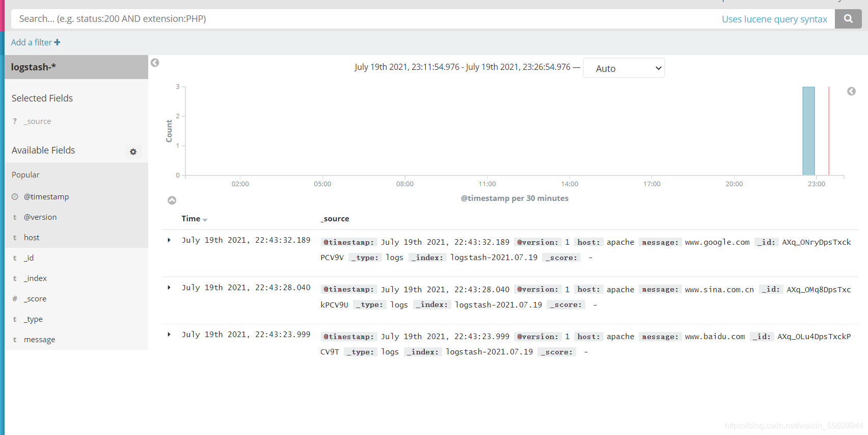Click logstash-2021.07.19 in the google.com row
This screenshot has height=435, width=868.
coord(494,258)
